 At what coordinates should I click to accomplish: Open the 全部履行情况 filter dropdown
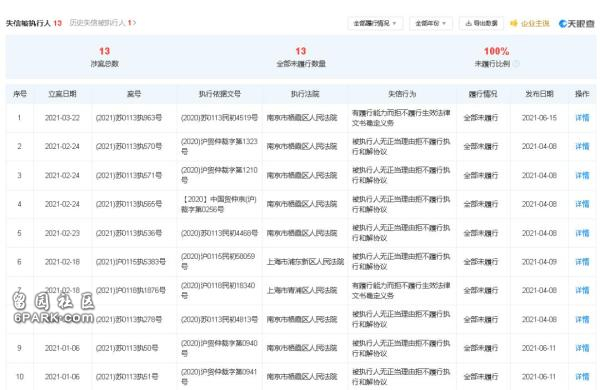click(x=374, y=23)
